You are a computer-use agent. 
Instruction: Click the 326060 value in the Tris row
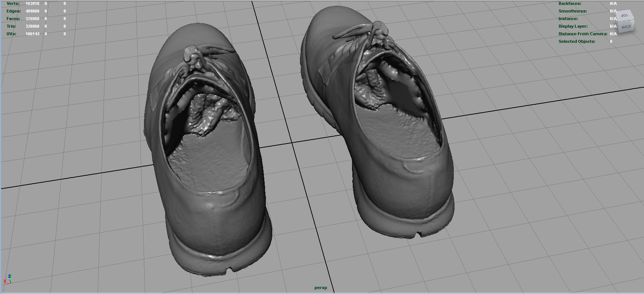pyautogui.click(x=32, y=26)
